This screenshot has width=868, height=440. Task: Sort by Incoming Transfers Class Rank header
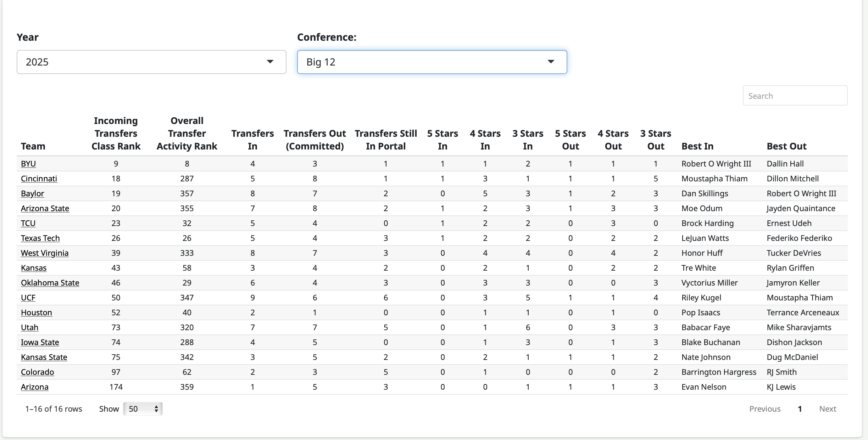click(116, 134)
